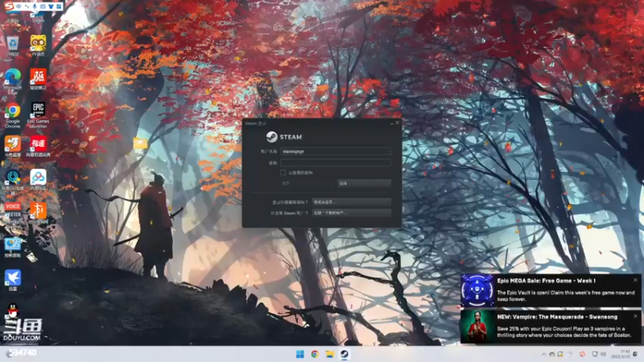Image resolution: width=644 pixels, height=362 pixels.
Task: Toggle the remember my password checkbox
Action: [x=283, y=172]
